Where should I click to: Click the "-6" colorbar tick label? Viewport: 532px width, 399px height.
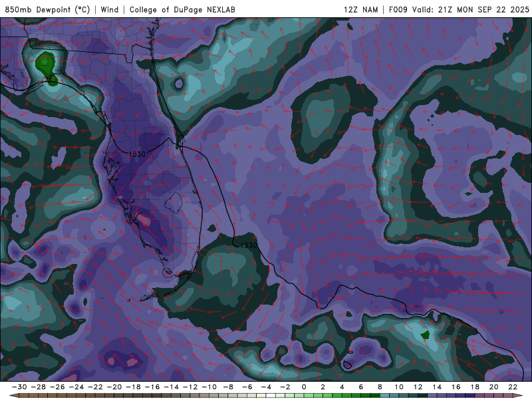pyautogui.click(x=247, y=387)
